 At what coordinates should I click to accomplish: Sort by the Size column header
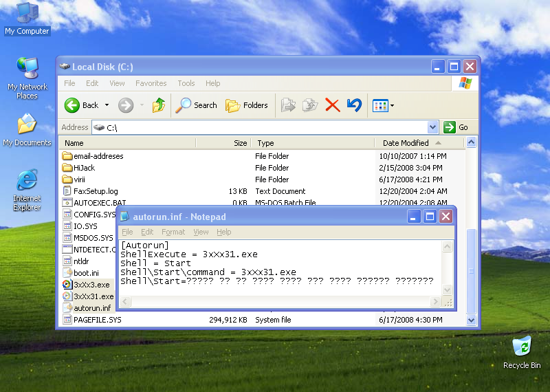tap(223, 143)
